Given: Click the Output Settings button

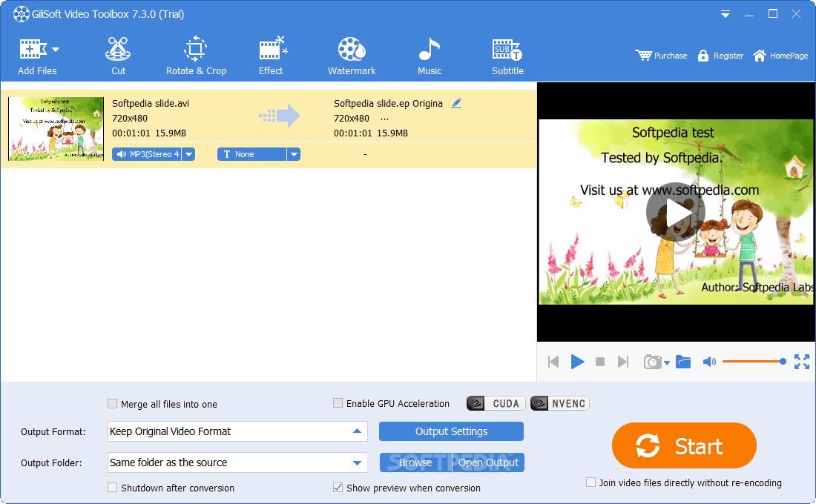Looking at the screenshot, I should [x=451, y=431].
